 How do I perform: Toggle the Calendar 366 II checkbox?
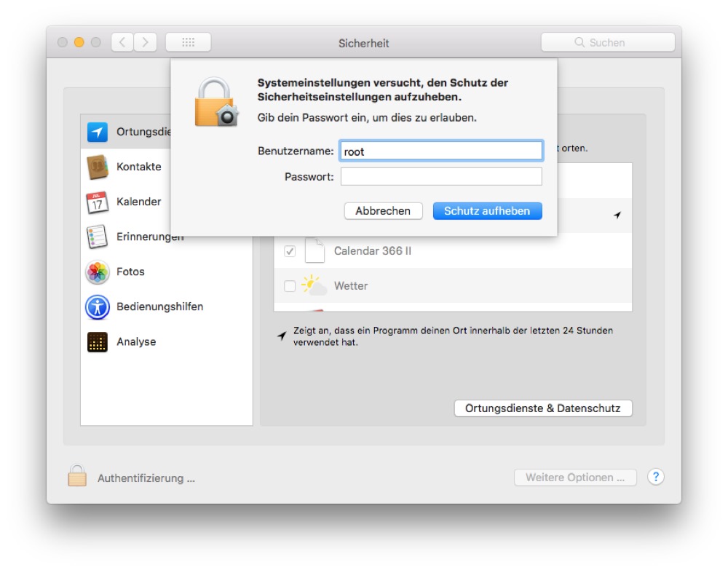tap(290, 251)
